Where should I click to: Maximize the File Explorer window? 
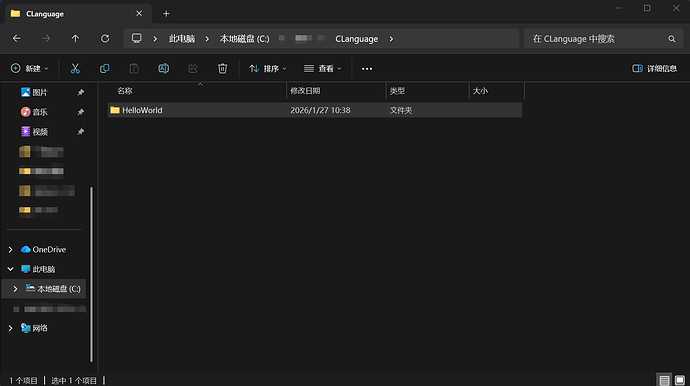647,8
